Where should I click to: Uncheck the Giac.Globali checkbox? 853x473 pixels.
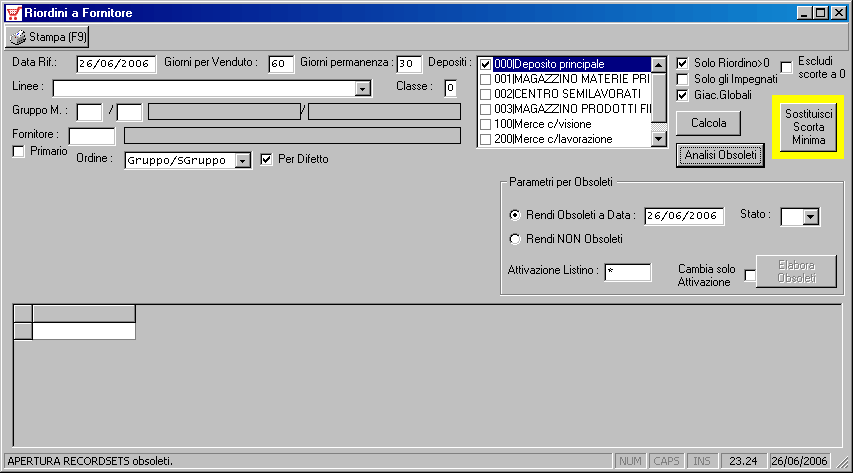click(683, 96)
